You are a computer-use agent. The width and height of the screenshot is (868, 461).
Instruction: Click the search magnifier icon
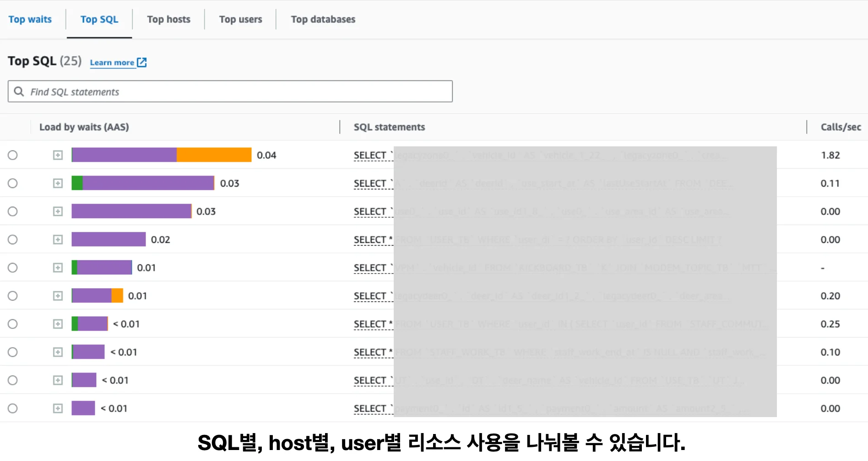tap(19, 91)
